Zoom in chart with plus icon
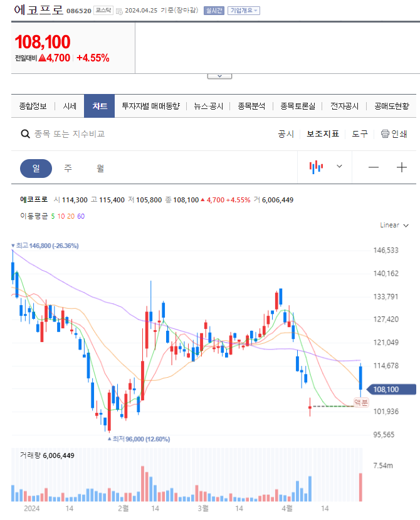420x520 pixels. tap(402, 167)
